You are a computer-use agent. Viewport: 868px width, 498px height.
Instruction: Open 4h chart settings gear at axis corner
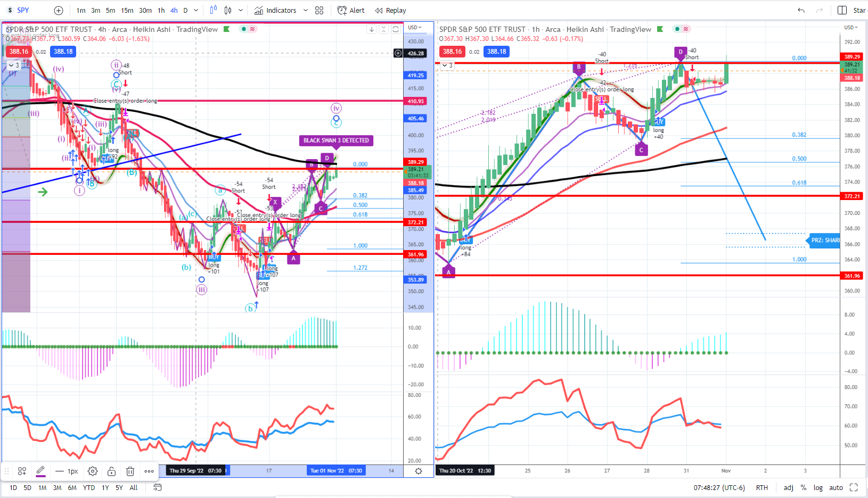[419, 471]
